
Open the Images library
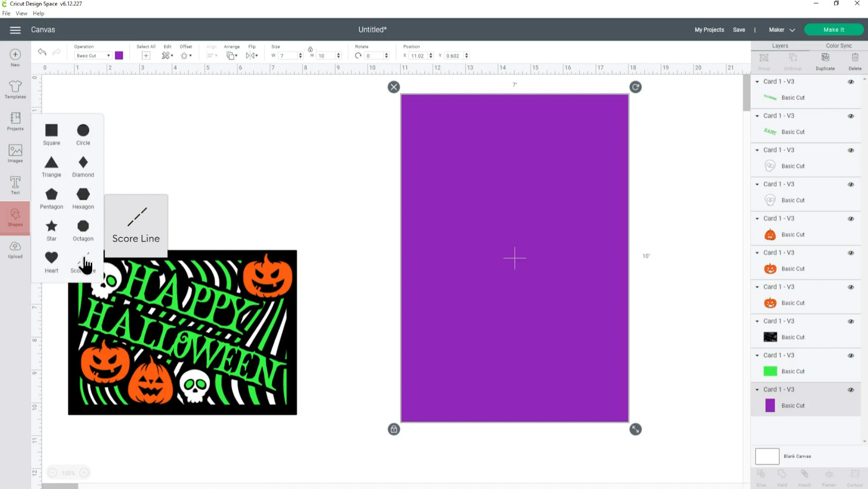tap(15, 153)
